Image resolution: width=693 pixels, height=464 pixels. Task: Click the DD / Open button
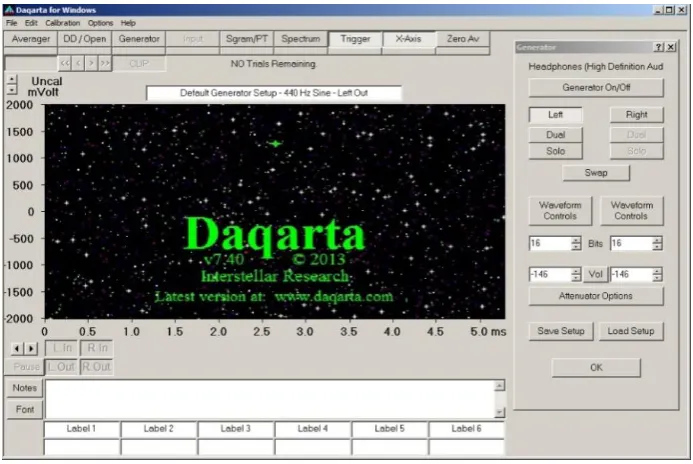point(85,39)
